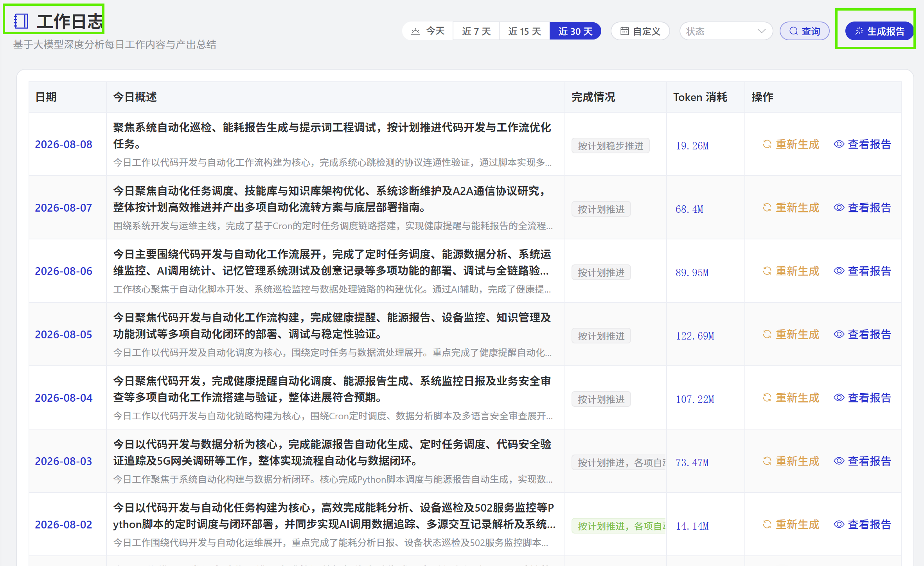The width and height of the screenshot is (924, 566).
Task: Click the 2026-08-05 summary title text
Action: 332,326
